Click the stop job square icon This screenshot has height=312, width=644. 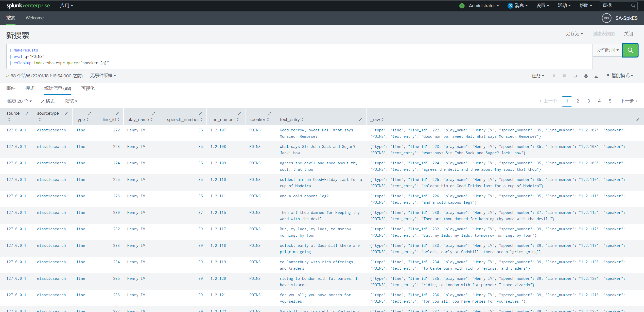(564, 76)
